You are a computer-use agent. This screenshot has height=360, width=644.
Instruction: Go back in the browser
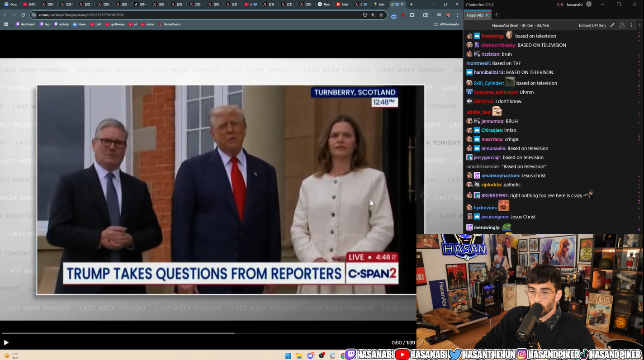pos(5,15)
